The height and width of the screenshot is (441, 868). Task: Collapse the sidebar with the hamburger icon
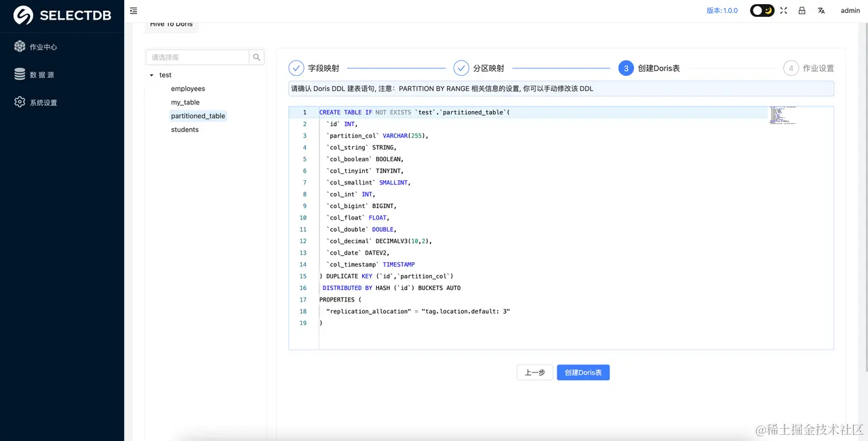tap(134, 11)
